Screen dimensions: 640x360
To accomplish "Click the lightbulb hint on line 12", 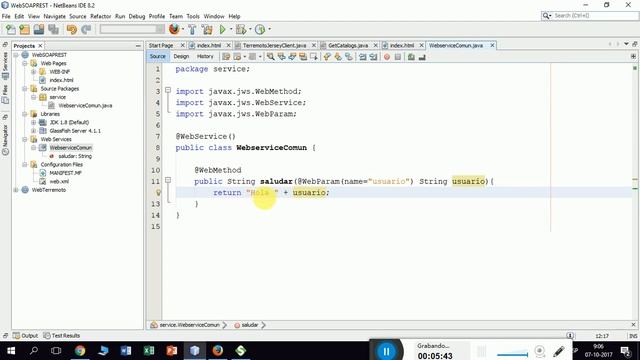I will [158, 192].
